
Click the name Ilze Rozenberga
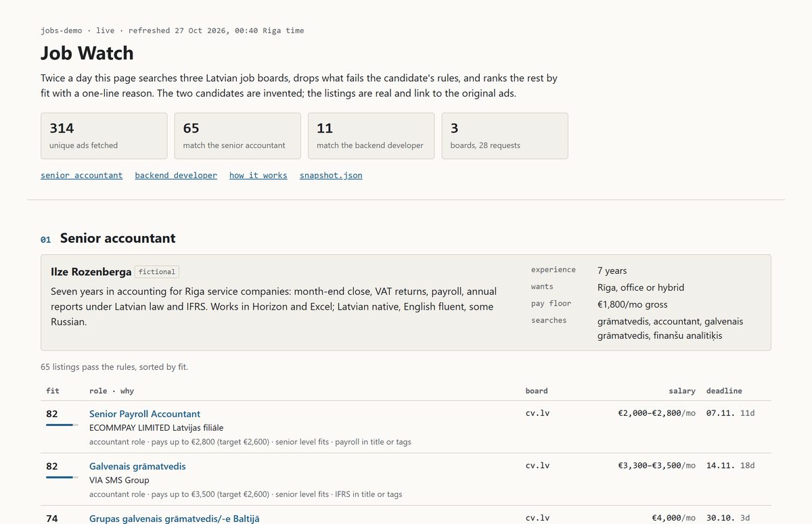click(91, 272)
